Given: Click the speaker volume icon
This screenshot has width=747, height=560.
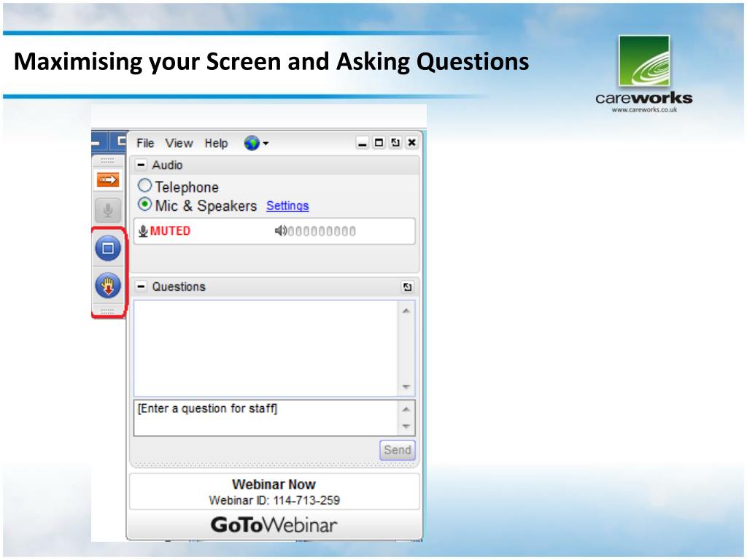Looking at the screenshot, I should tap(281, 231).
